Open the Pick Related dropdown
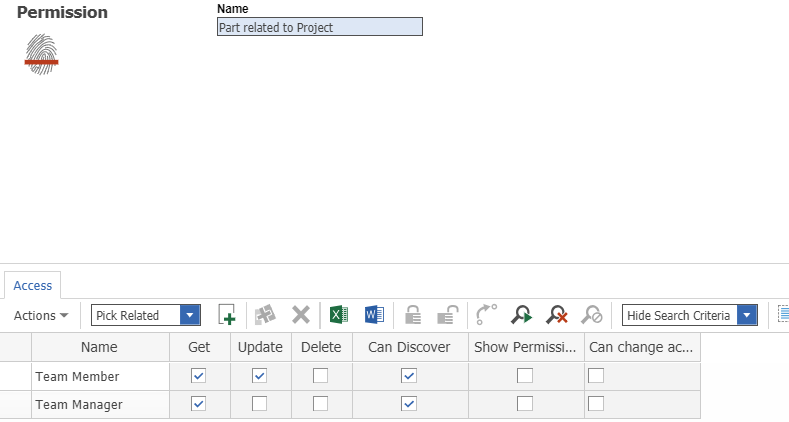 coord(190,315)
